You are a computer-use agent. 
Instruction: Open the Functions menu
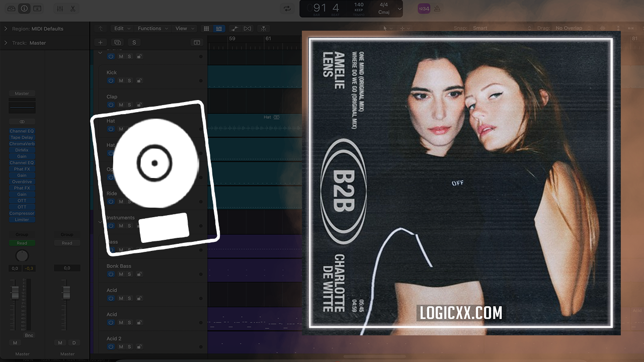(x=152, y=29)
